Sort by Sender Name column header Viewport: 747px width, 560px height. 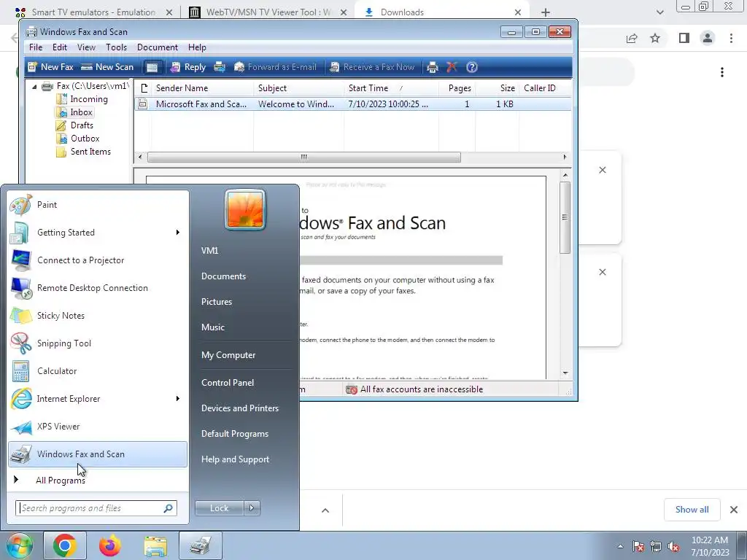point(203,88)
